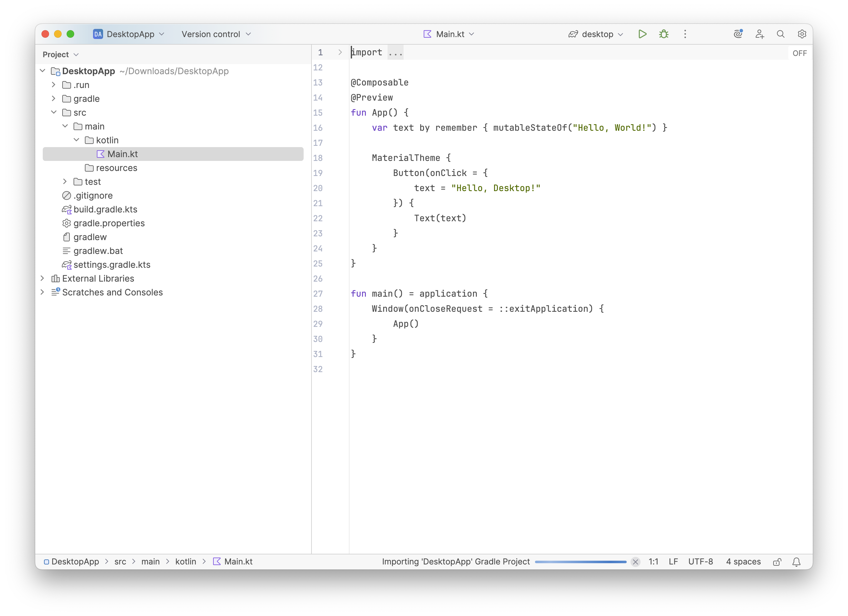Expand the External Libraries node
The width and height of the screenshot is (848, 616).
42,278
